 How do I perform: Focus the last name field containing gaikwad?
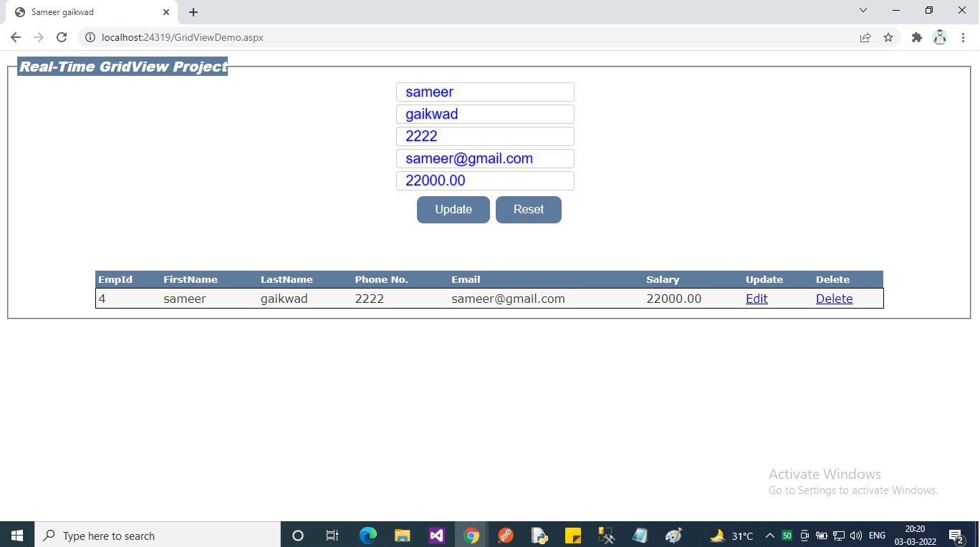485,114
